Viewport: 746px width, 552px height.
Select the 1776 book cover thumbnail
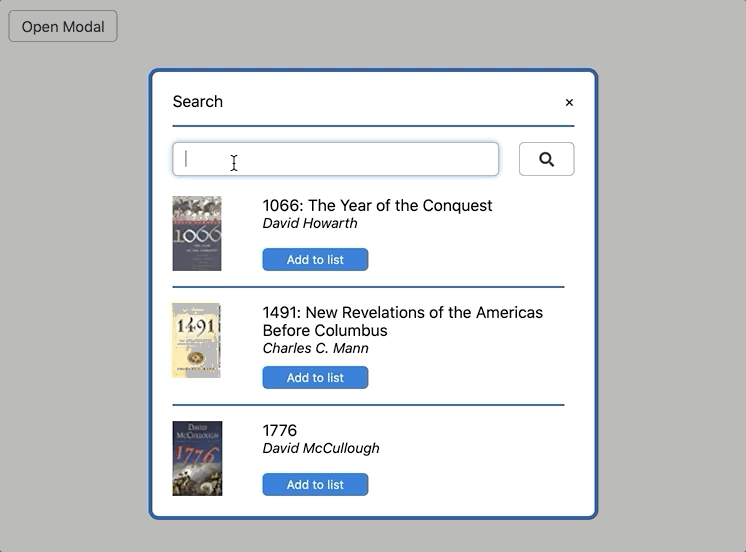point(197,458)
